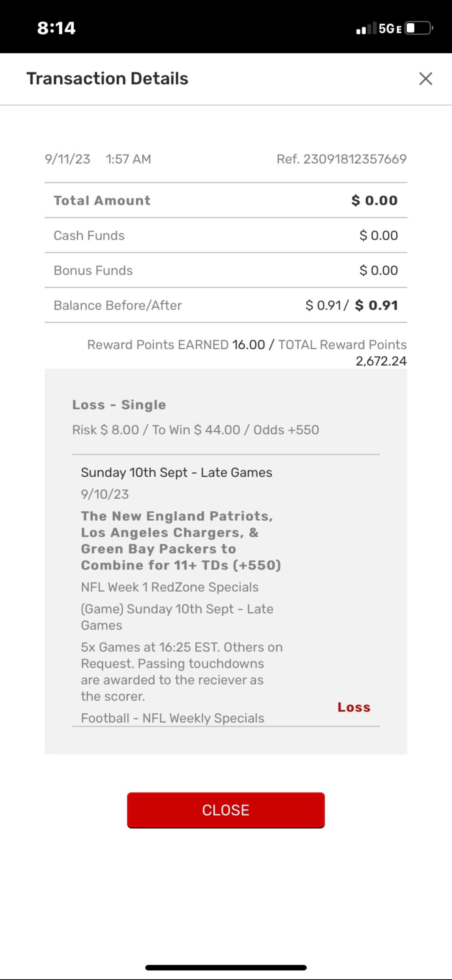
Task: Tap the battery icon in status bar
Action: point(419,28)
